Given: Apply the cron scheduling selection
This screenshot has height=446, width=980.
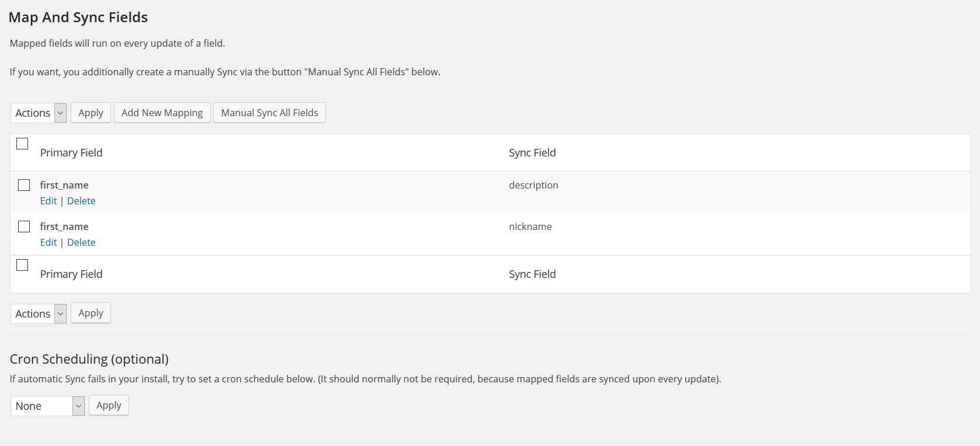Looking at the screenshot, I should [x=109, y=405].
